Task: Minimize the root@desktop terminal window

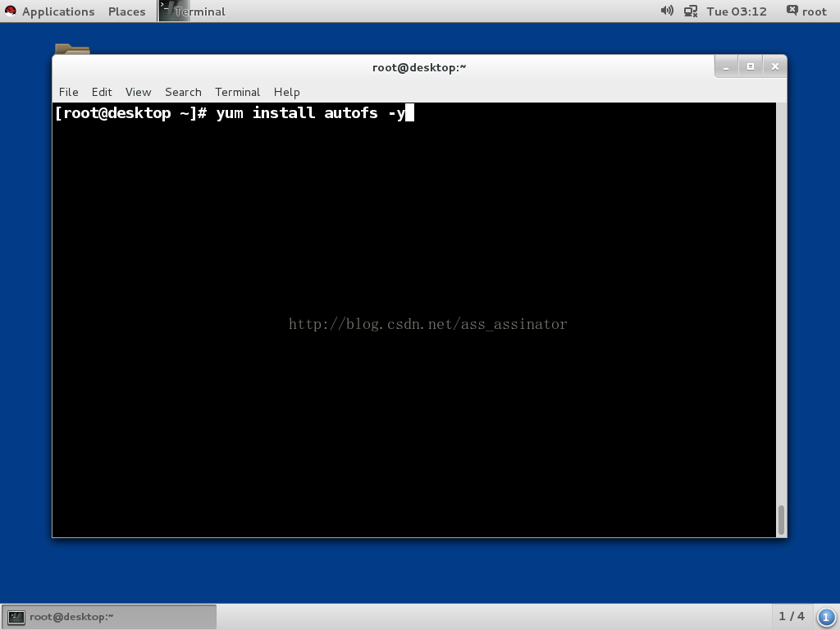Action: point(727,67)
